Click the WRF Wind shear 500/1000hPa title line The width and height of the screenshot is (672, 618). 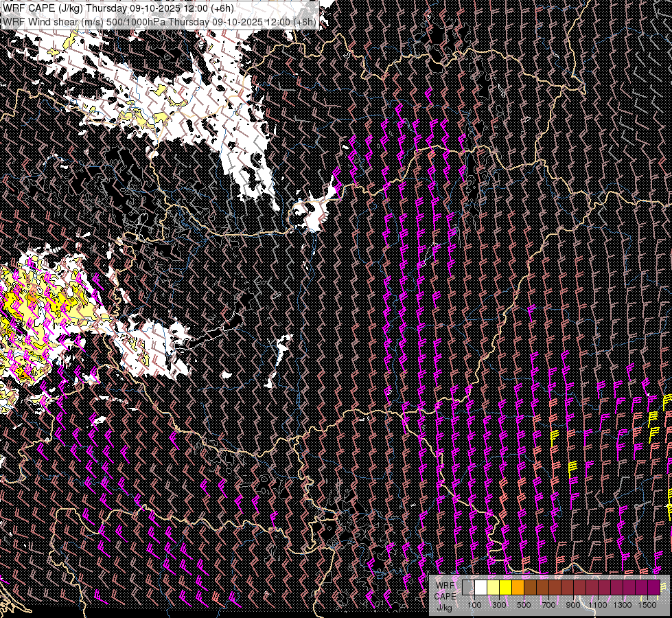point(159,22)
